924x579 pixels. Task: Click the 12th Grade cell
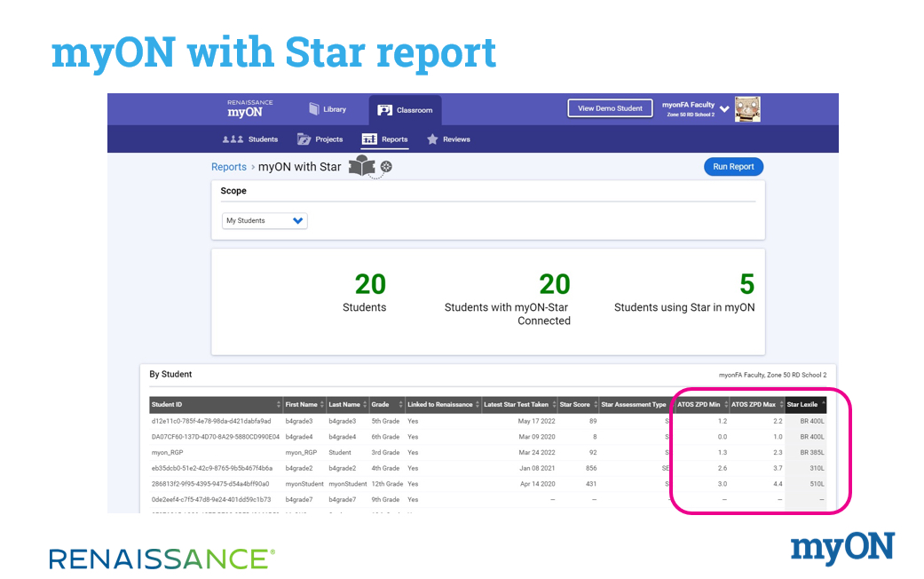(387, 483)
